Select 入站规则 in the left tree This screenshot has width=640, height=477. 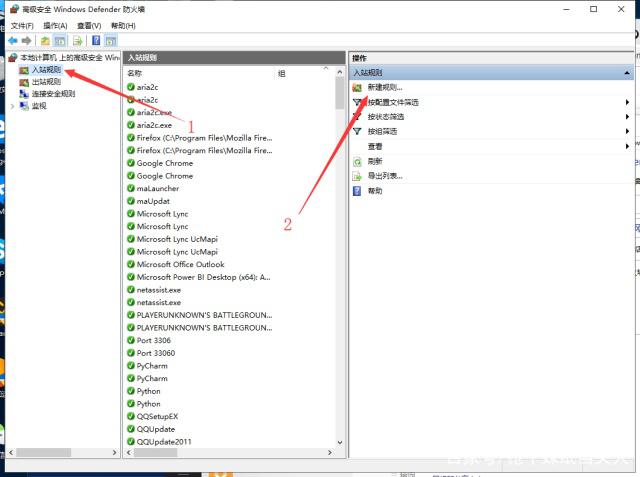(x=46, y=70)
